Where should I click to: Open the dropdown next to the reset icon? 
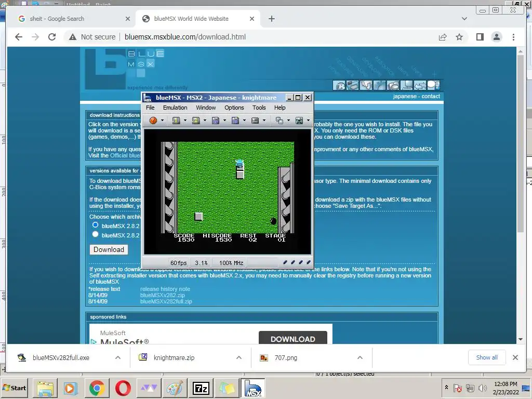tap(162, 121)
